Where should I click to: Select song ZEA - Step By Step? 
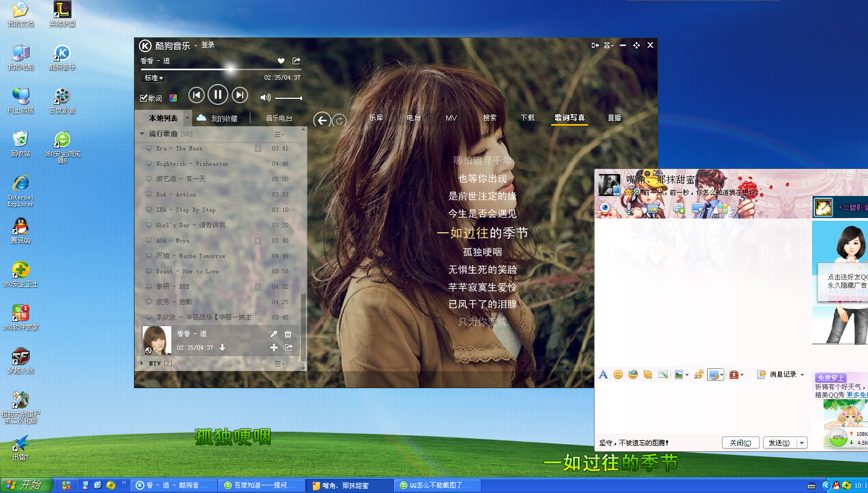[x=220, y=210]
